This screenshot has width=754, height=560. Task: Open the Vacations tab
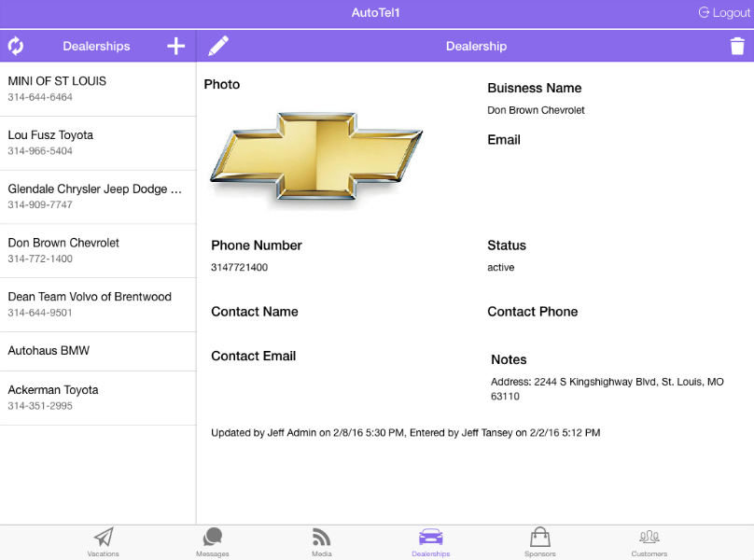coord(104,542)
